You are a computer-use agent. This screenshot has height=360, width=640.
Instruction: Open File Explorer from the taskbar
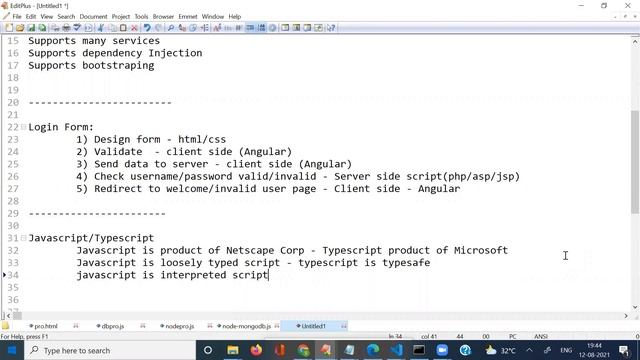(x=233, y=350)
